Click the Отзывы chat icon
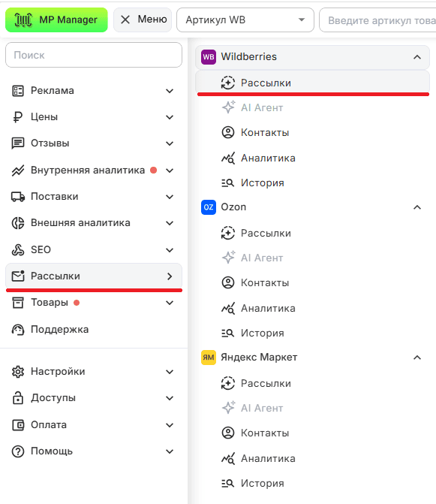The height and width of the screenshot is (504, 436). [18, 143]
